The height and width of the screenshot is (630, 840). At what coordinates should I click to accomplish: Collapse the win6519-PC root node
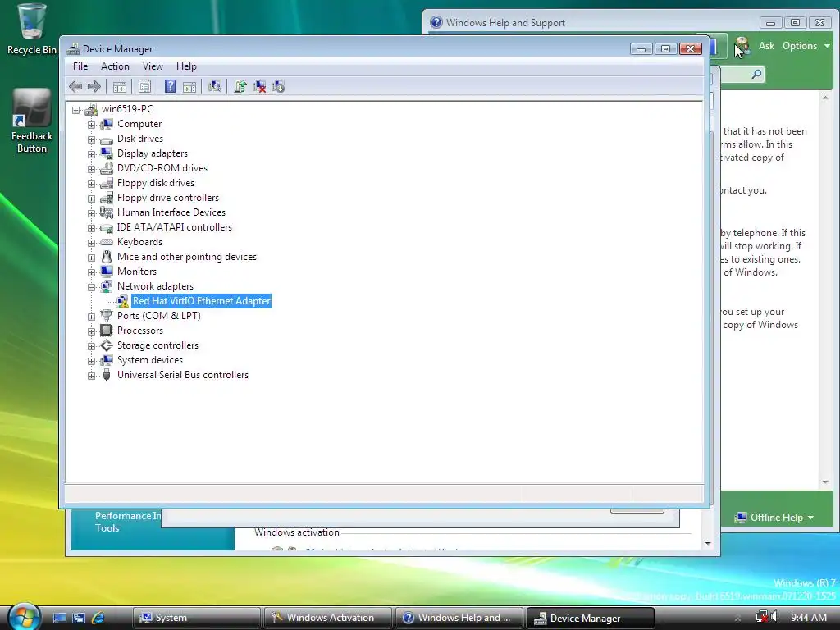(x=76, y=110)
